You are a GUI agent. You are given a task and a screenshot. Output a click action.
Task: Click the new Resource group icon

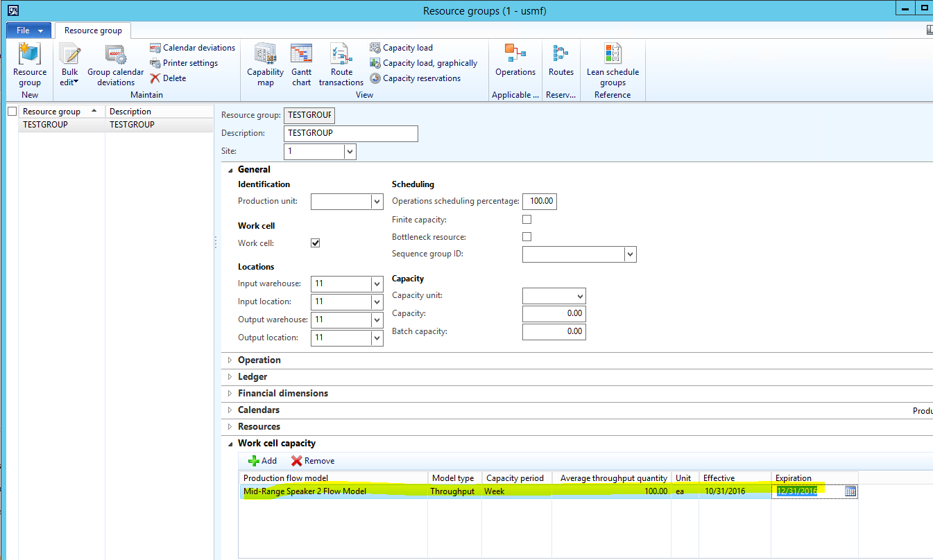pos(30,55)
